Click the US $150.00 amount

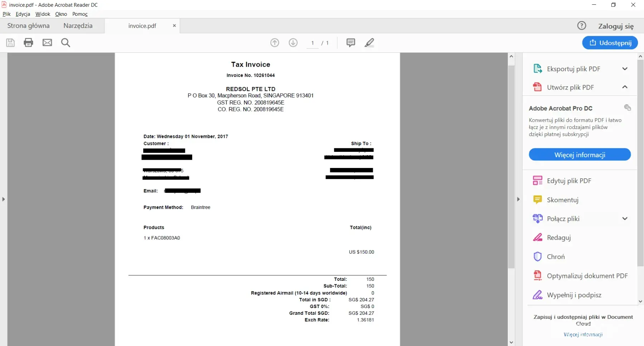tap(361, 252)
